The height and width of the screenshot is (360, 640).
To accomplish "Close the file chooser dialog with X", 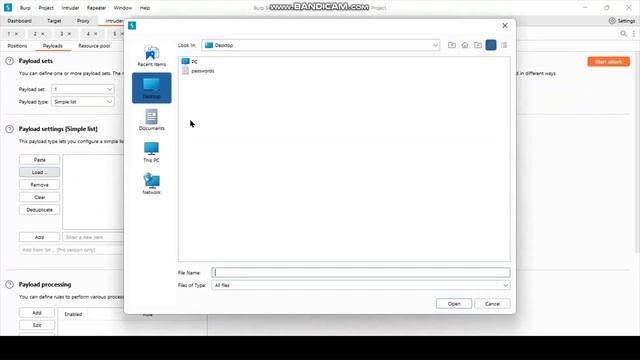I will pyautogui.click(x=505, y=25).
